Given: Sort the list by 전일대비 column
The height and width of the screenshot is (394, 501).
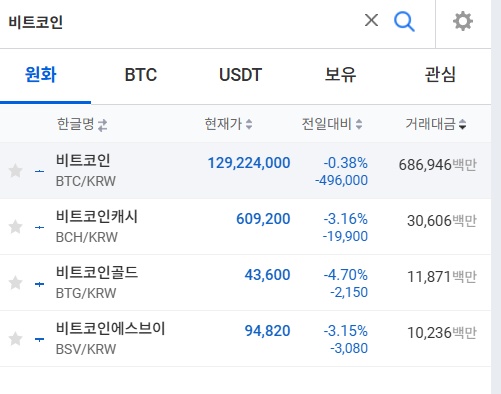Looking at the screenshot, I should (x=332, y=124).
